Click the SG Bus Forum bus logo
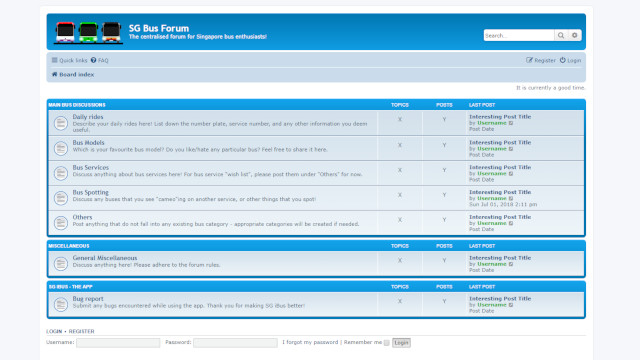 [x=88, y=32]
